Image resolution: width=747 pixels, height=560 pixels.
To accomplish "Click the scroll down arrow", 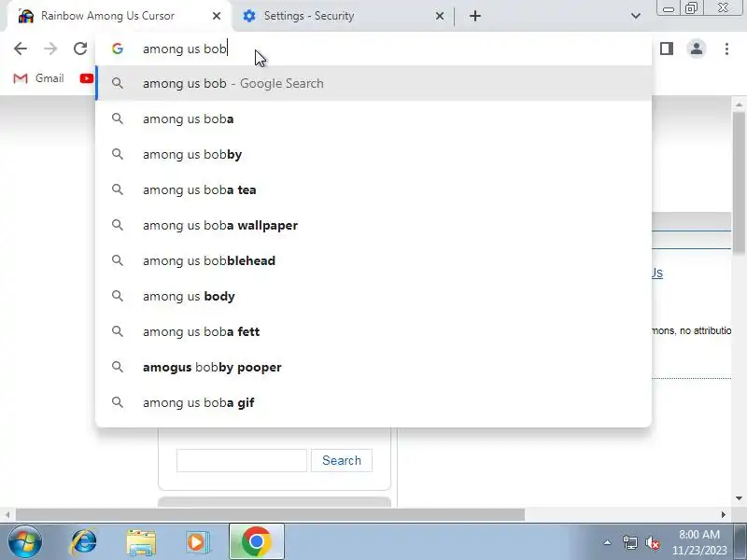I will (x=739, y=498).
